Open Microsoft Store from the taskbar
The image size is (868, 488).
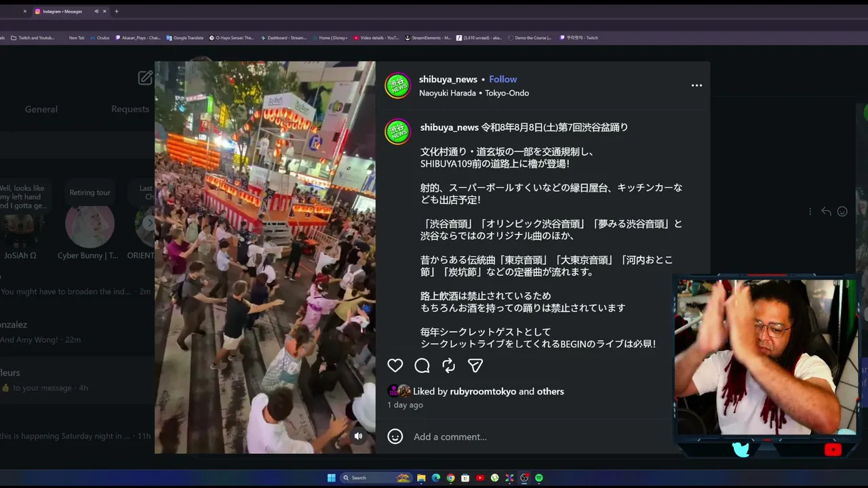465,478
